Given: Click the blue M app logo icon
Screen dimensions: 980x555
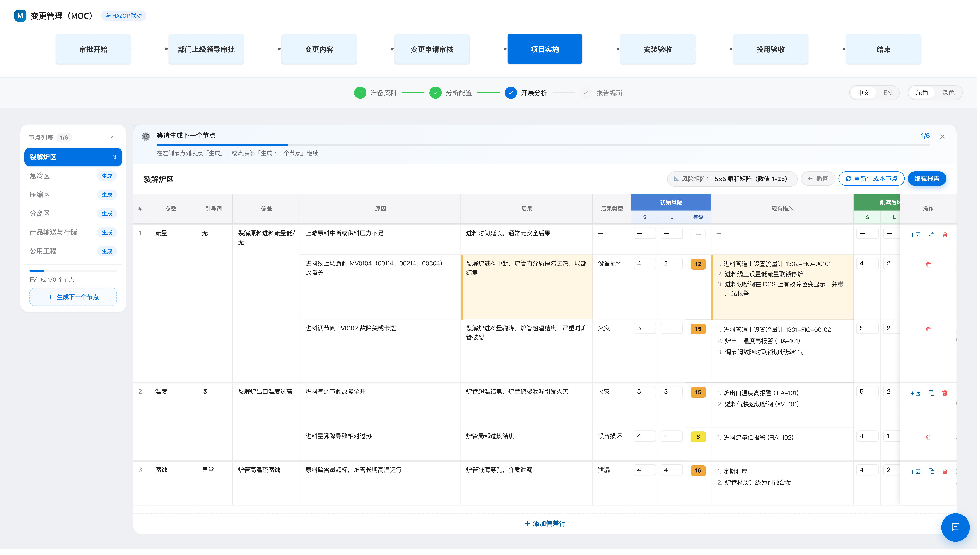Looking at the screenshot, I should [x=20, y=16].
